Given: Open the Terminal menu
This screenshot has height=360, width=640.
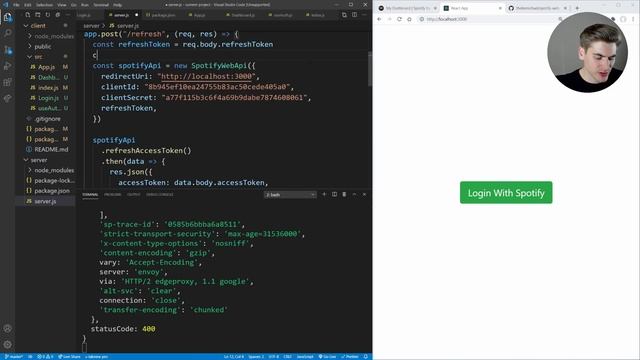Looking at the screenshot, I should (x=101, y=5).
